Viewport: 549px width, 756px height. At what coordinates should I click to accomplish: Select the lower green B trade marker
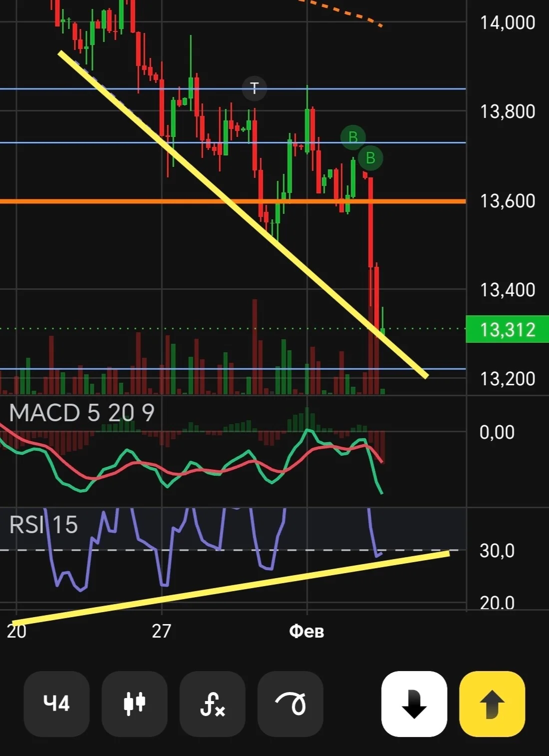pyautogui.click(x=370, y=158)
